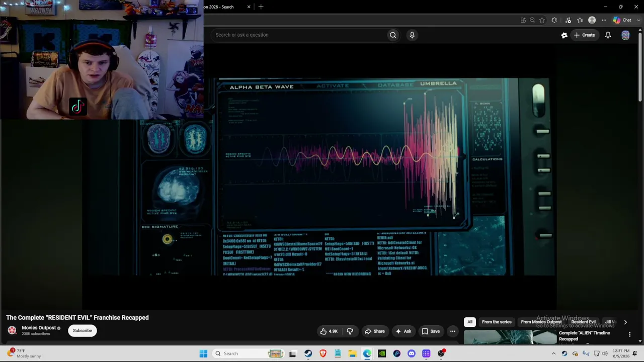
Task: Click the sparkle icon beside Create
Action: click(564, 35)
